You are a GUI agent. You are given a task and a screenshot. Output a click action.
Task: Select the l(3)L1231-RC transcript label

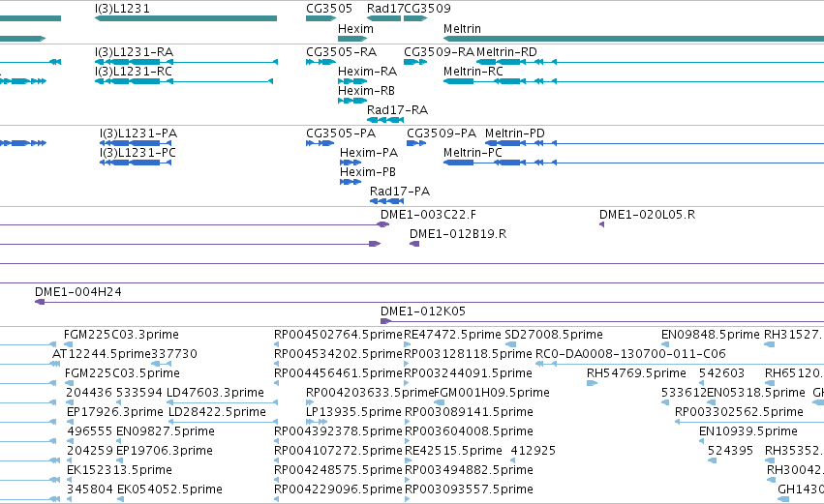pos(134,72)
